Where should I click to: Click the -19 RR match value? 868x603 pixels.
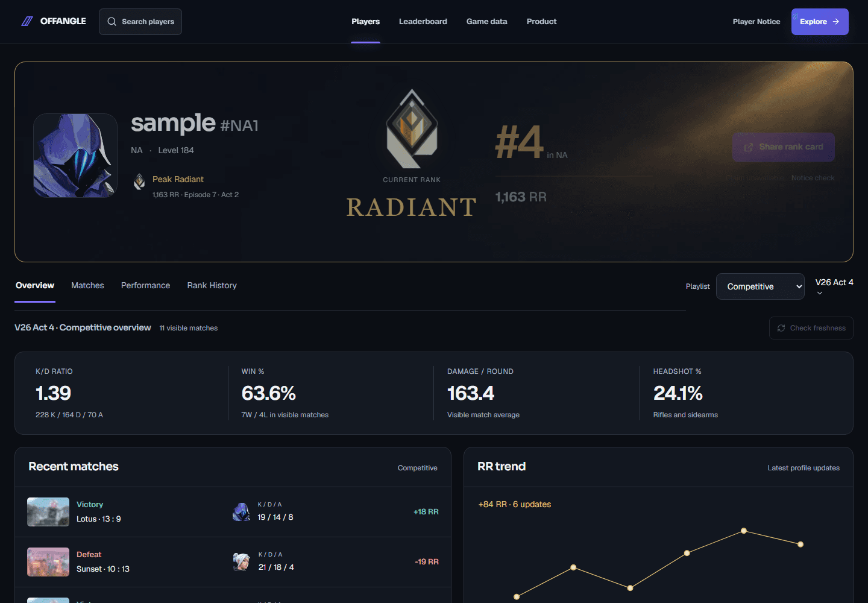[427, 562]
